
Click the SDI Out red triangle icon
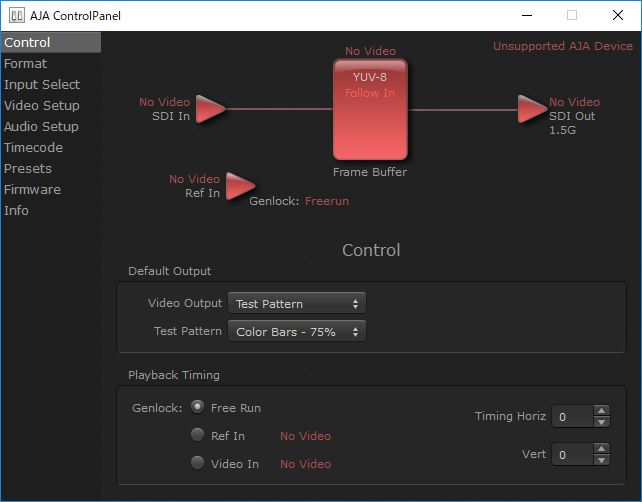(532, 109)
